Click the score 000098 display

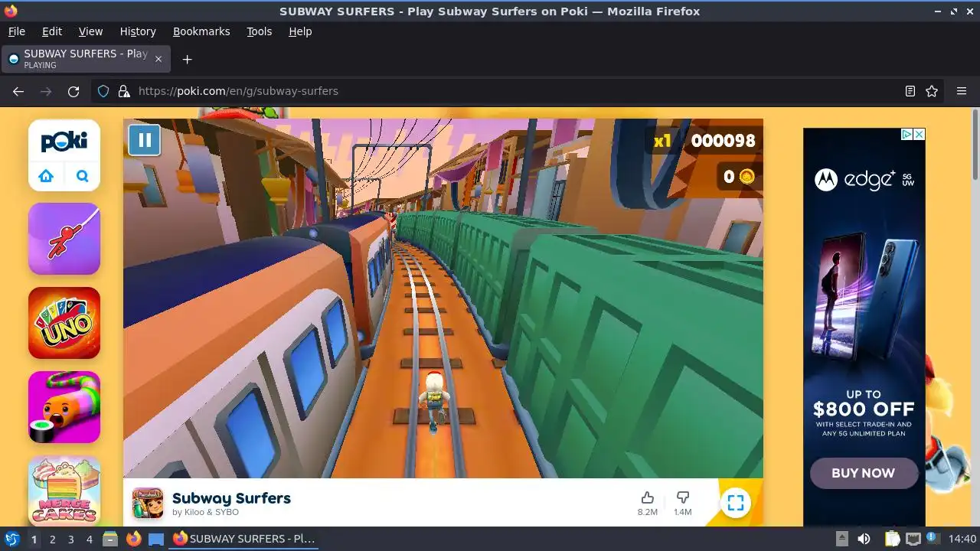[x=723, y=141]
